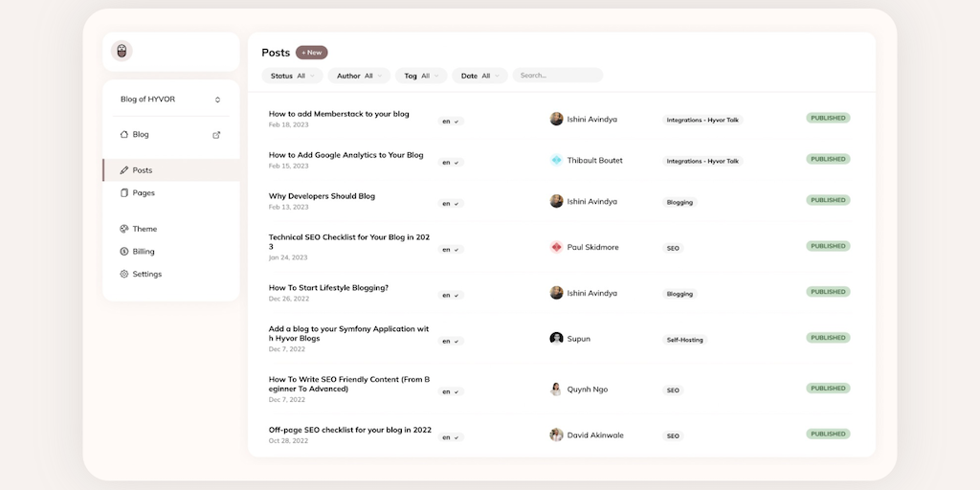Click the Blogging tag on Why Developers Should Blog row
980x490 pixels.
[679, 203]
